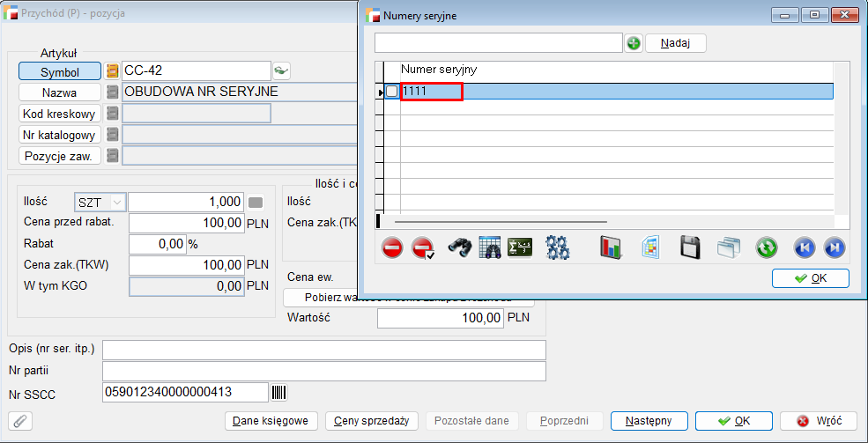Open the sum calculation icon
This screenshot has width=868, height=443.
coord(520,247)
